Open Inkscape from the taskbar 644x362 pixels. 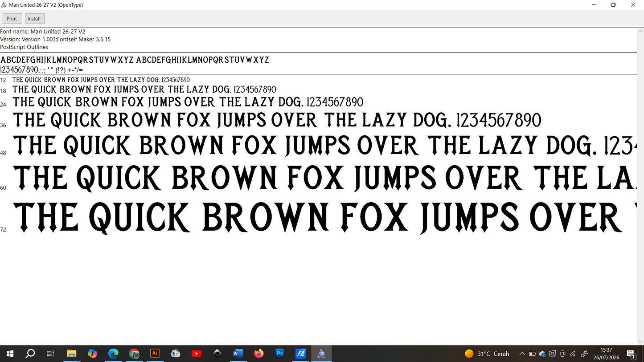217,354
